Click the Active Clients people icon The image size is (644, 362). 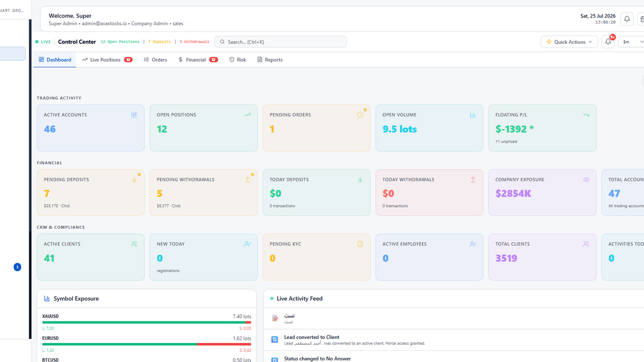pyautogui.click(x=134, y=244)
